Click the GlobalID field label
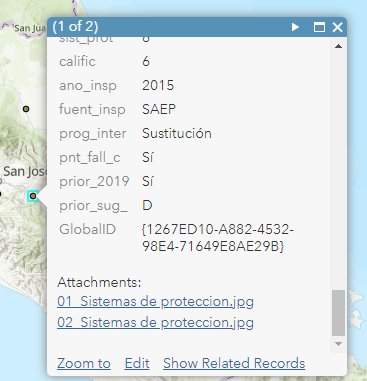The height and width of the screenshot is (381, 367). (x=87, y=229)
